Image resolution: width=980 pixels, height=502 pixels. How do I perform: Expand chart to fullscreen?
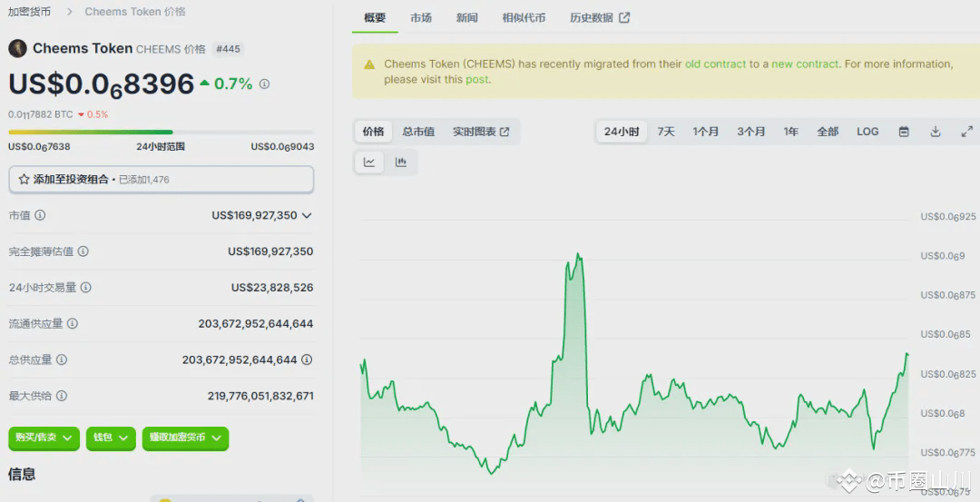(967, 132)
